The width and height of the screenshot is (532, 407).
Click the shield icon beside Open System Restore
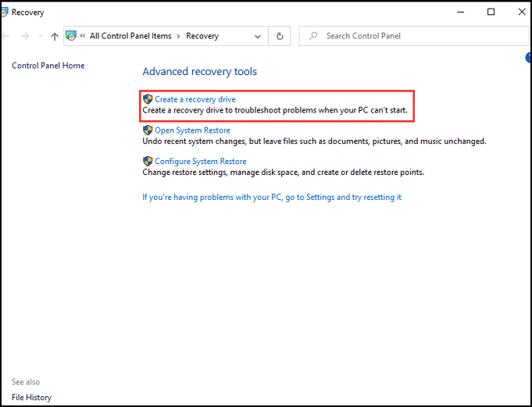tap(148, 130)
